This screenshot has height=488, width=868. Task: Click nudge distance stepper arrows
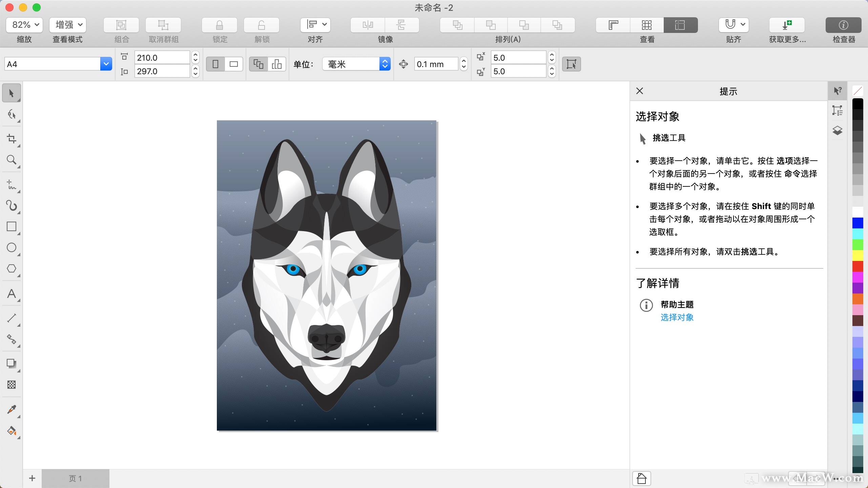(464, 64)
